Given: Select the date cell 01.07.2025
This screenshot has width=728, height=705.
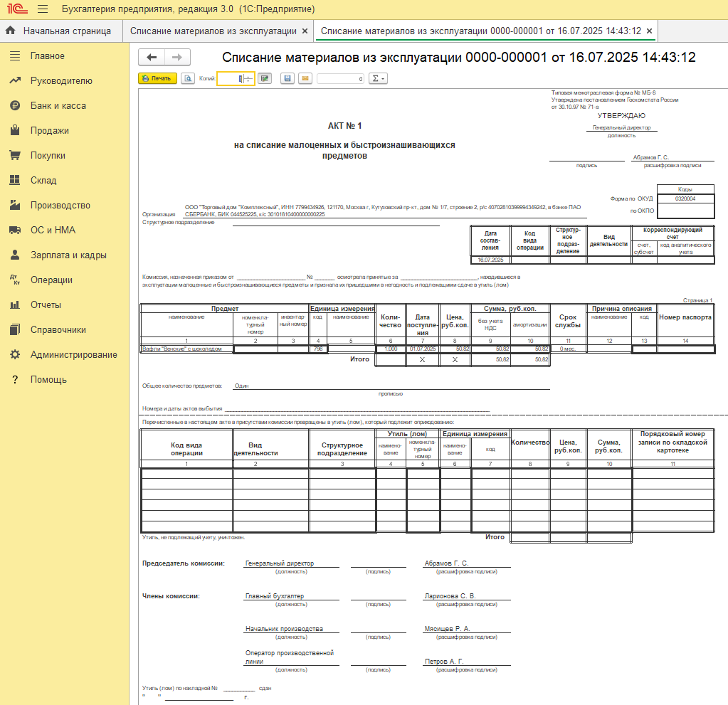Looking at the screenshot, I should pyautogui.click(x=423, y=349).
